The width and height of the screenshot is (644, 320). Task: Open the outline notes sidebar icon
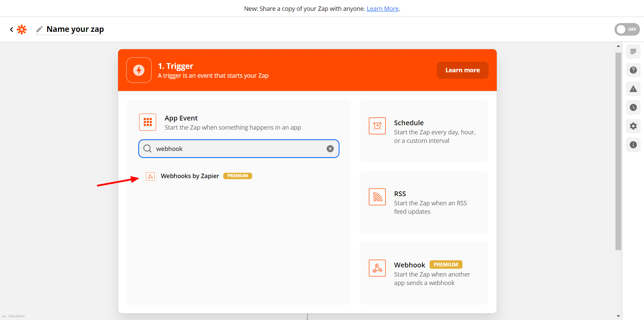pos(633,52)
